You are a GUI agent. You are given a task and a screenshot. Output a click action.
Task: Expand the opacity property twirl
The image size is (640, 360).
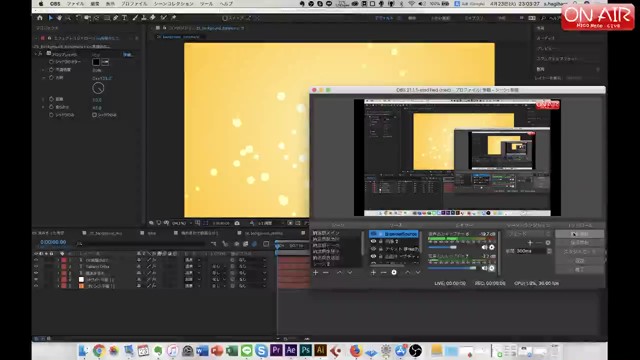(43, 70)
